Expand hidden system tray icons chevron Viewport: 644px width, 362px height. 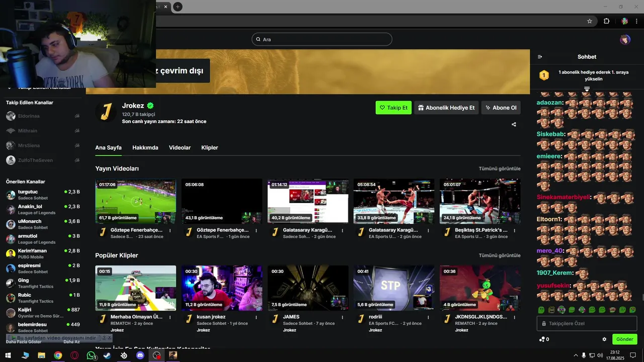point(576,355)
